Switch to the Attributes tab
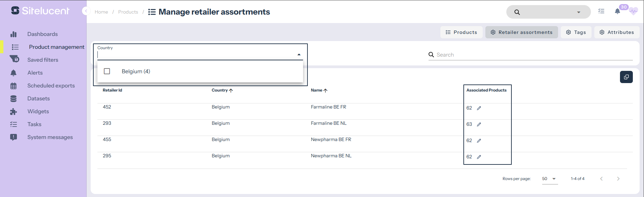 [x=617, y=32]
